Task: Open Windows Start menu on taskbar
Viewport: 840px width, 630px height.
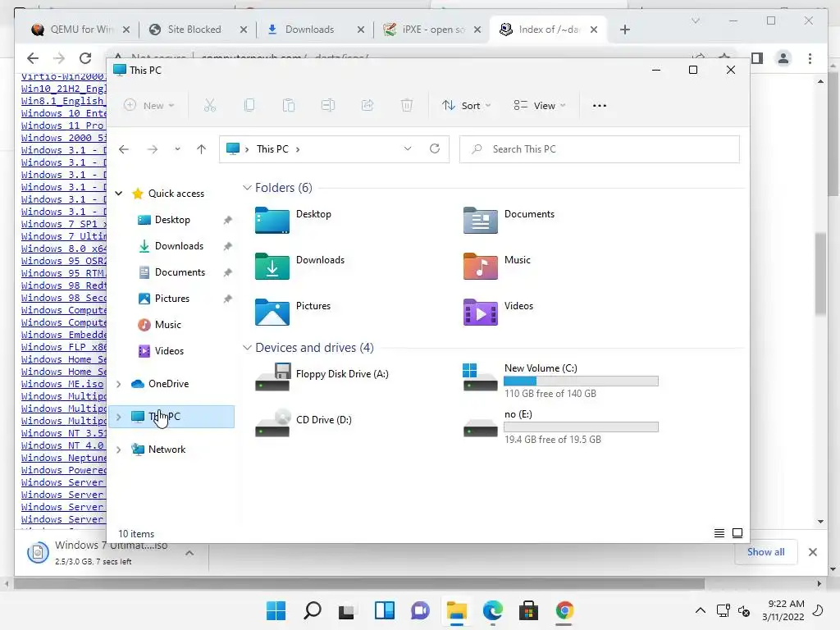Action: [276, 610]
